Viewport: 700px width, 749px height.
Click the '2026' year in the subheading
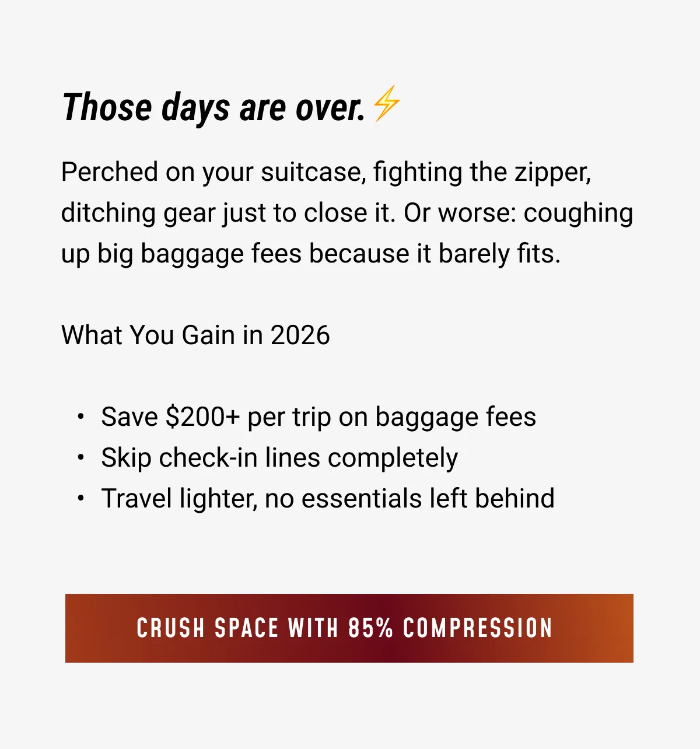click(x=300, y=335)
